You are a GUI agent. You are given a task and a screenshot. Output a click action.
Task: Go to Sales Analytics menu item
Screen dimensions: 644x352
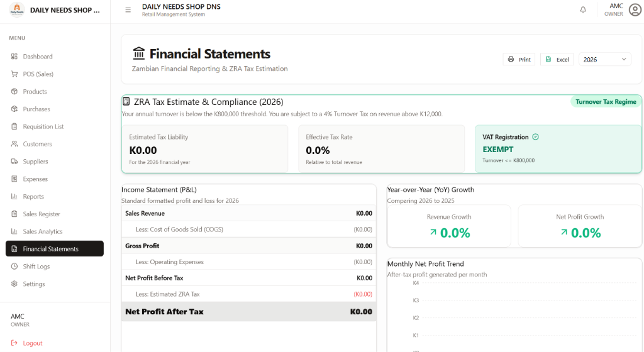[55, 231]
